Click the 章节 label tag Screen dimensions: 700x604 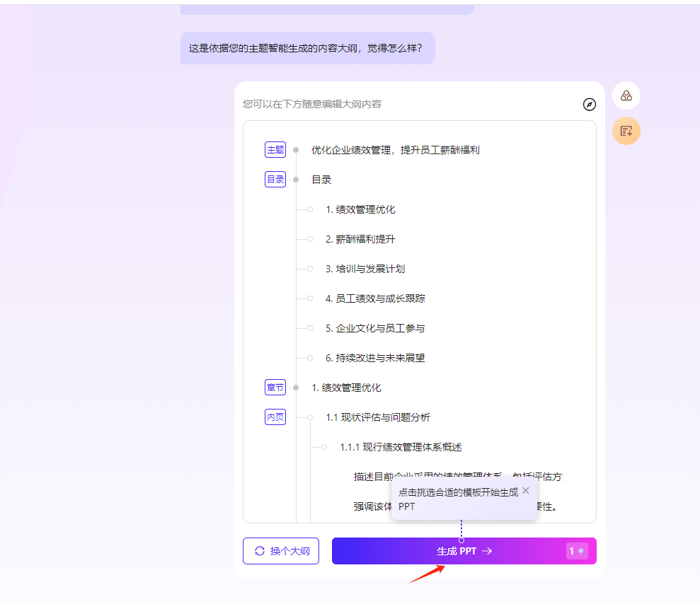275,388
